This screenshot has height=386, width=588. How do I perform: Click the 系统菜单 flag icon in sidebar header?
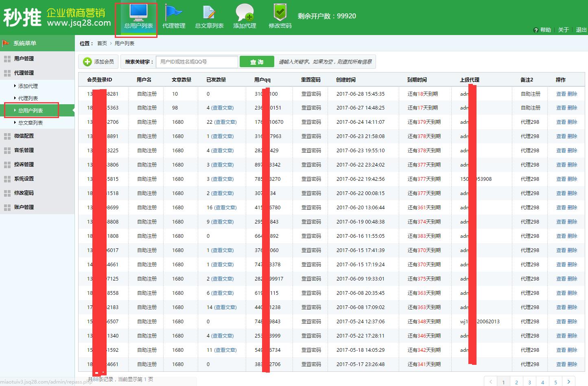click(6, 43)
